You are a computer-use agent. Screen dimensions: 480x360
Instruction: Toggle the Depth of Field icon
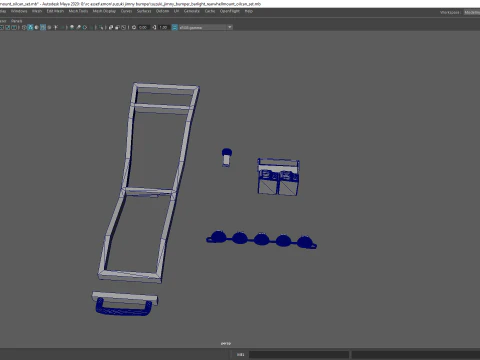[91, 27]
